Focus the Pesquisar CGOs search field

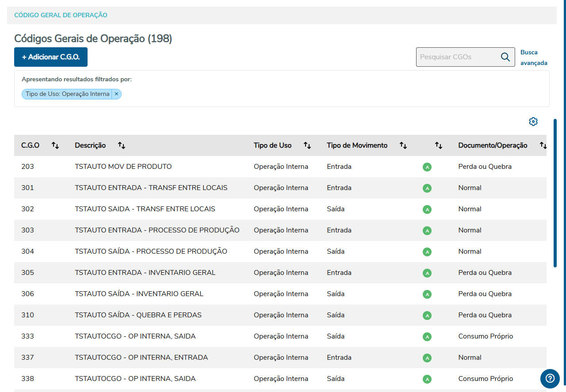(458, 57)
